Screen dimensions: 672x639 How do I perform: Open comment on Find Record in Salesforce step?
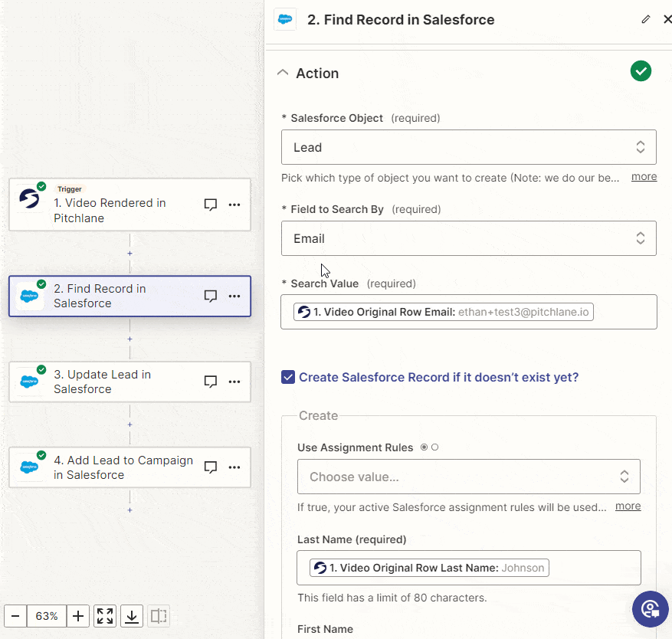pyautogui.click(x=211, y=296)
